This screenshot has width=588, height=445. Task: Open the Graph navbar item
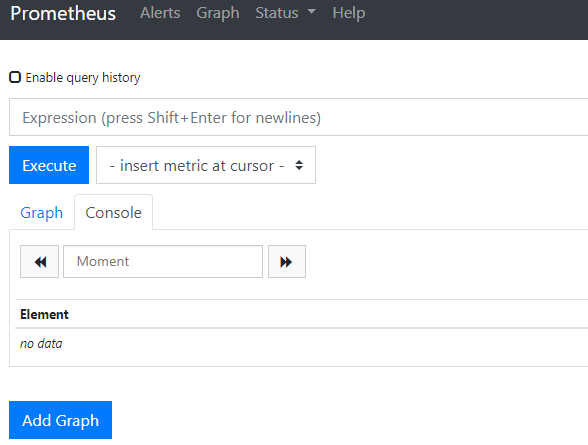pos(218,13)
